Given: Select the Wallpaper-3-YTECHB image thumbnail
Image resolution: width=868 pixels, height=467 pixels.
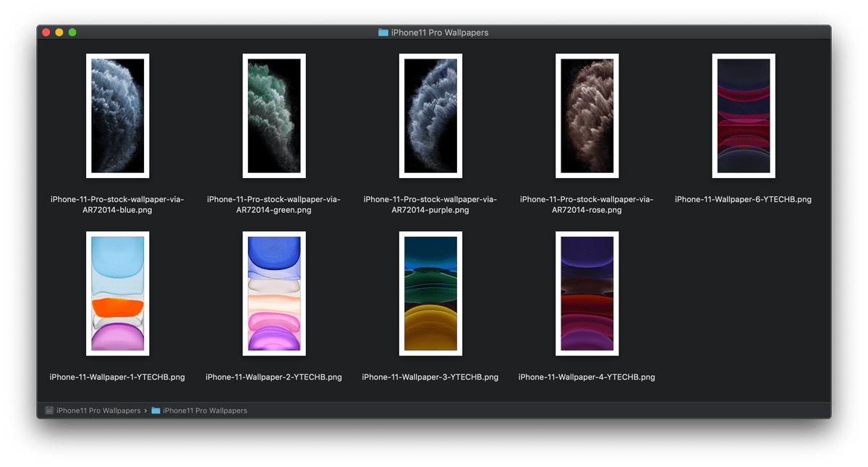Looking at the screenshot, I should click(430, 294).
